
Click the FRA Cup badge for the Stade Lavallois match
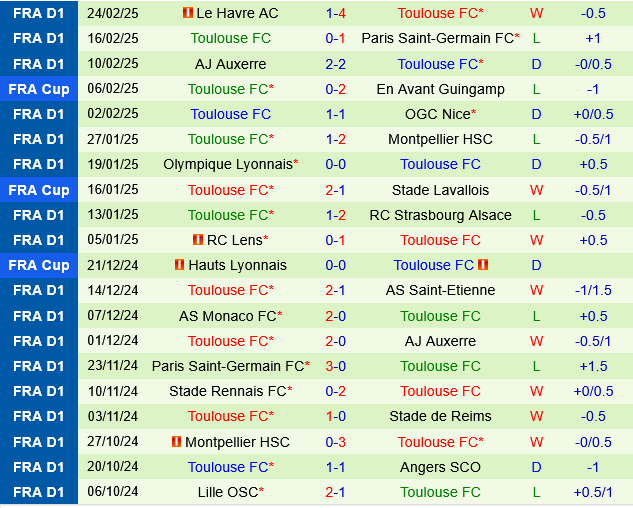click(39, 190)
